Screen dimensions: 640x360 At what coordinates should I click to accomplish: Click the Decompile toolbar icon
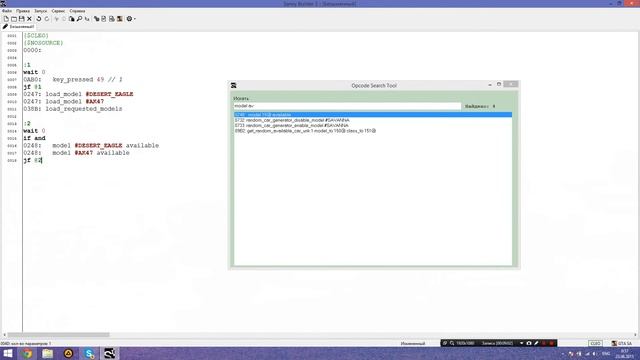(111, 19)
